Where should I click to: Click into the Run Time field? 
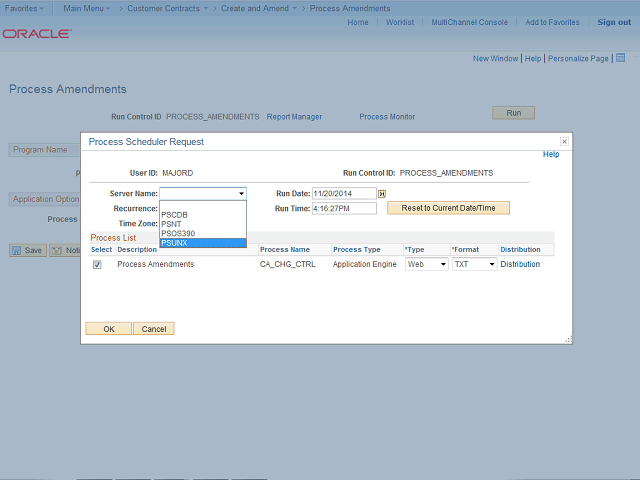point(344,209)
